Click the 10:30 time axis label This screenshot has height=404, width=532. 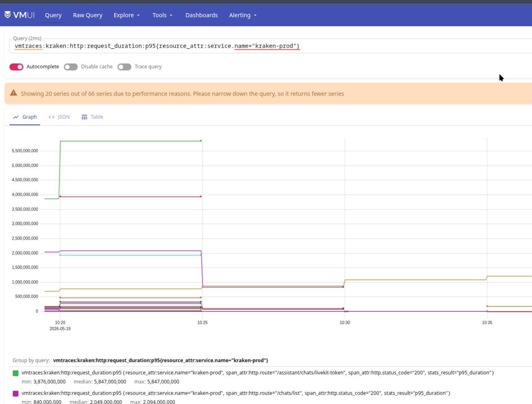[345, 323]
